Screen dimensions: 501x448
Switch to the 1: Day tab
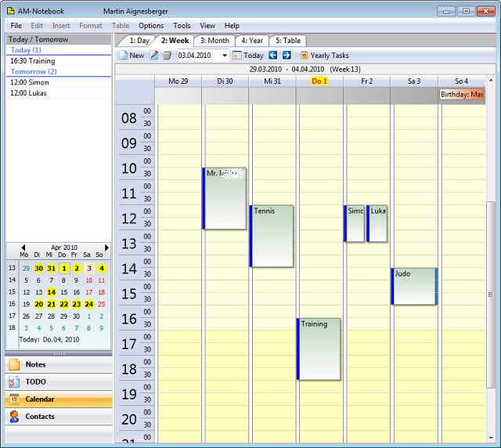[x=139, y=41]
